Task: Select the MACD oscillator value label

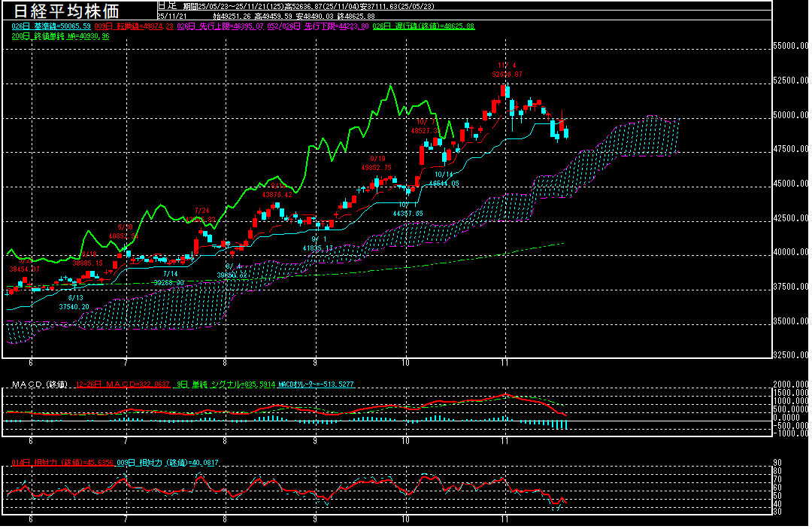Action: click(316, 385)
